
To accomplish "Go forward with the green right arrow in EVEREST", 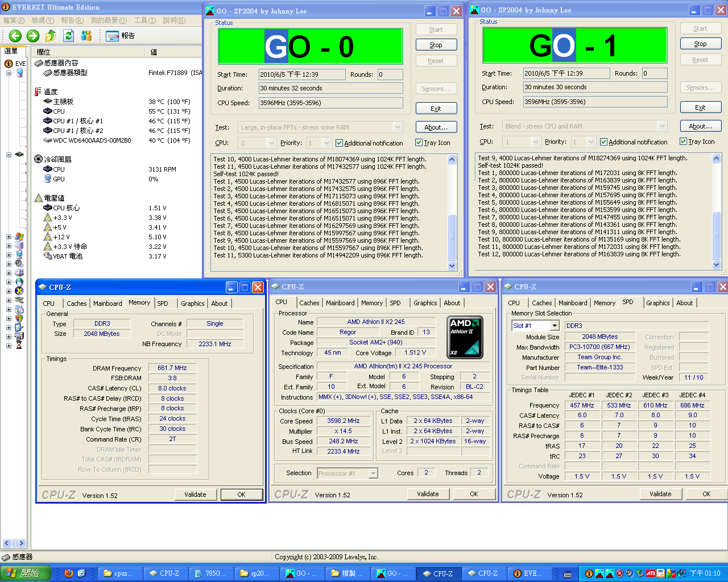I will [33, 36].
